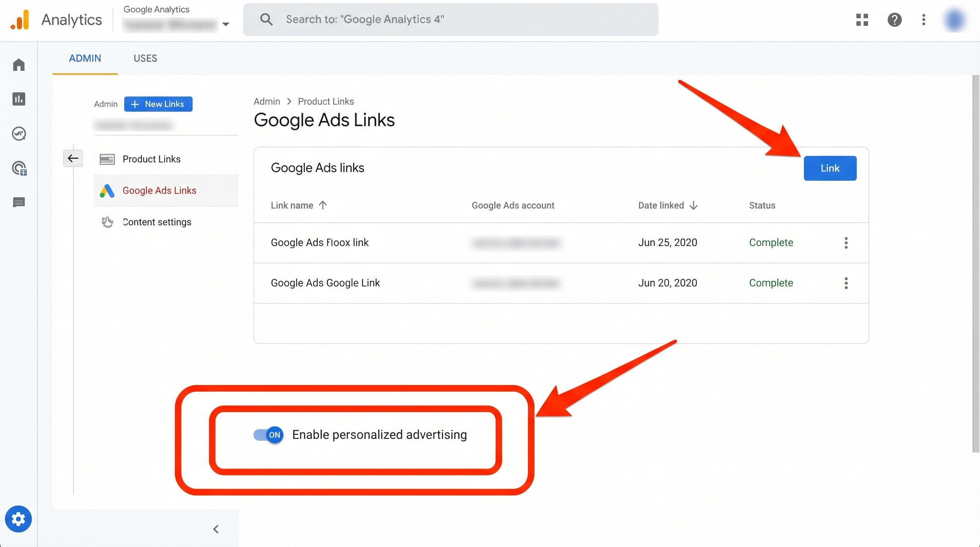This screenshot has height=547, width=980.
Task: Open options menu for Floox link row
Action: coord(846,243)
